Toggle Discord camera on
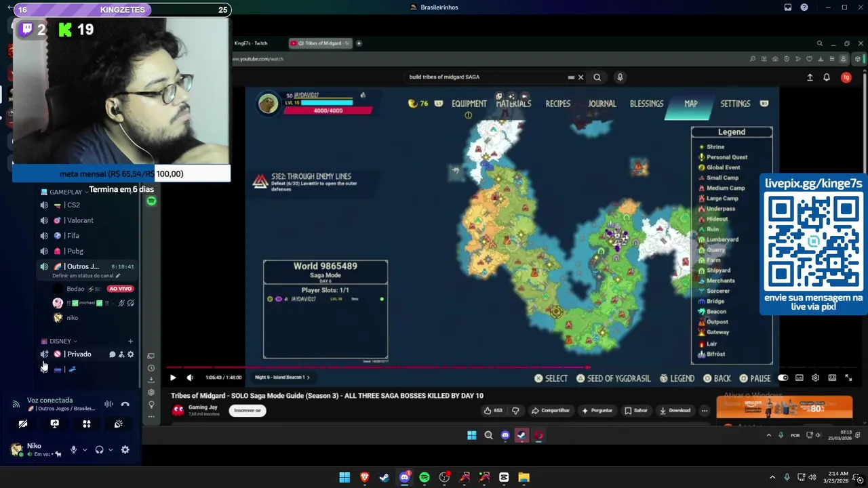Viewport: 868px width, 488px height. click(x=23, y=424)
